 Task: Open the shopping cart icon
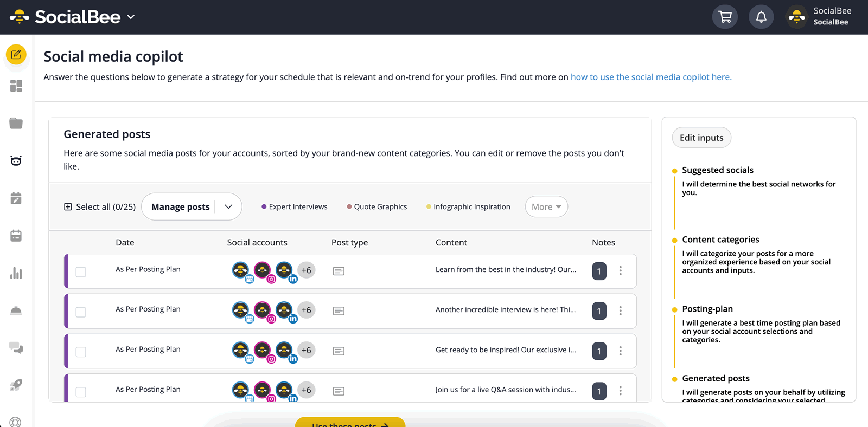click(725, 17)
